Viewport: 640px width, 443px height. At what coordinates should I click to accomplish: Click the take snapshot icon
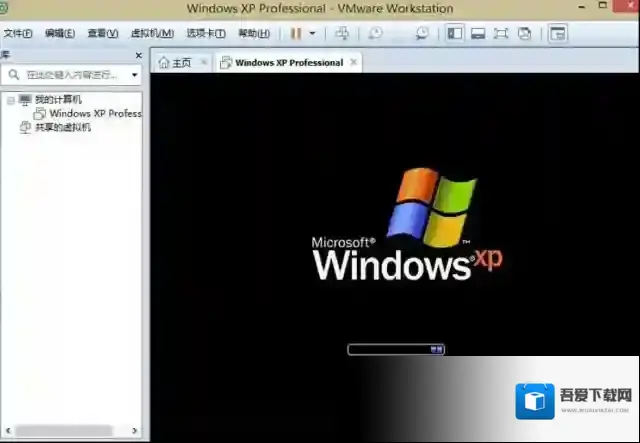pos(375,33)
